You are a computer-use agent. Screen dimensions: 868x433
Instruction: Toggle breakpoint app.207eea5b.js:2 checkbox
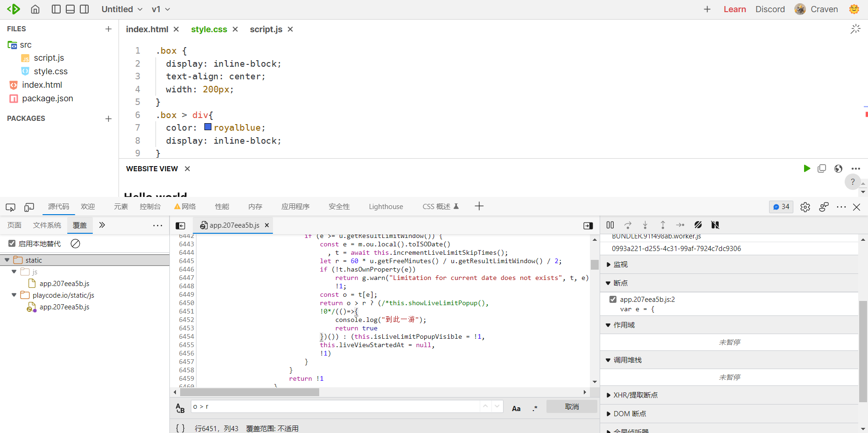[613, 299]
